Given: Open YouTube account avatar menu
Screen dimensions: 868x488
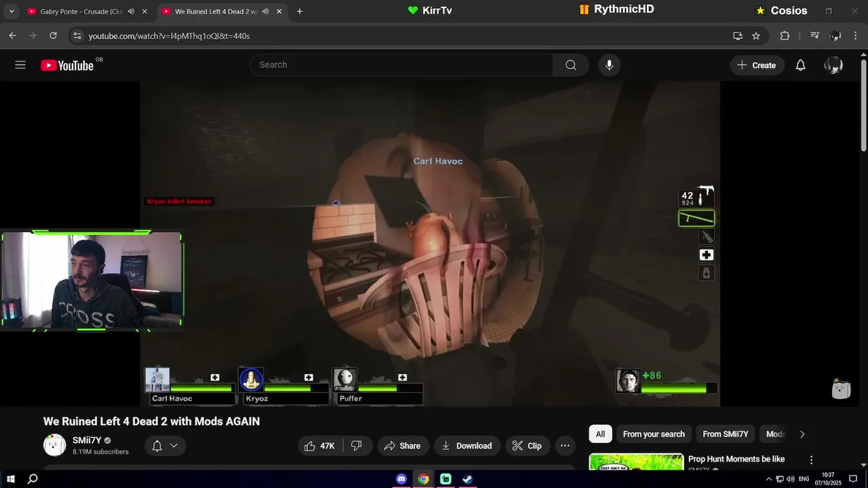Looking at the screenshot, I should coord(833,65).
